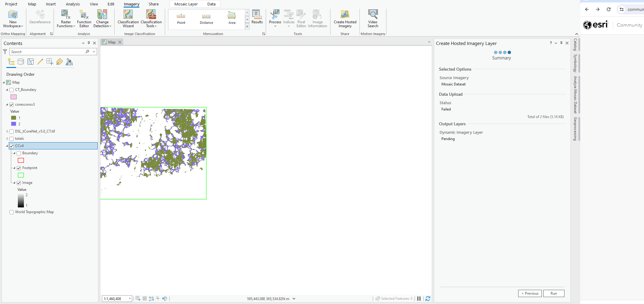Show the Boundary sublayer of CCv4
This screenshot has height=304, width=644.
19,153
